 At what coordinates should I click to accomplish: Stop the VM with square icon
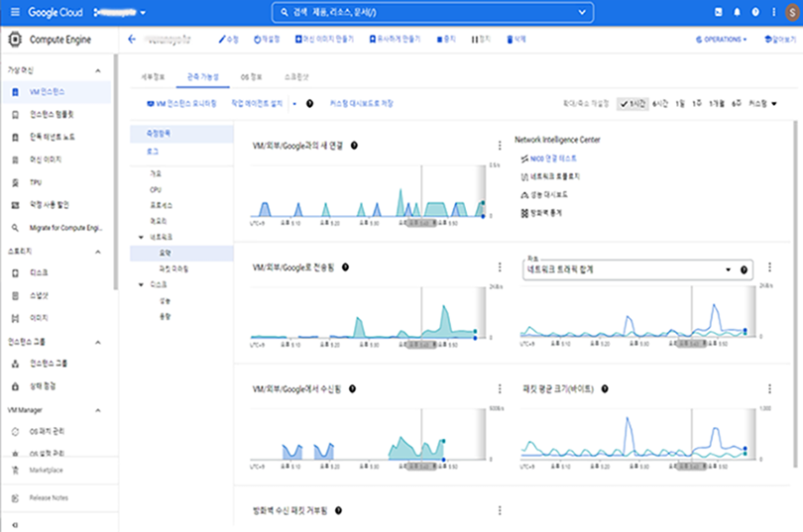[446, 39]
